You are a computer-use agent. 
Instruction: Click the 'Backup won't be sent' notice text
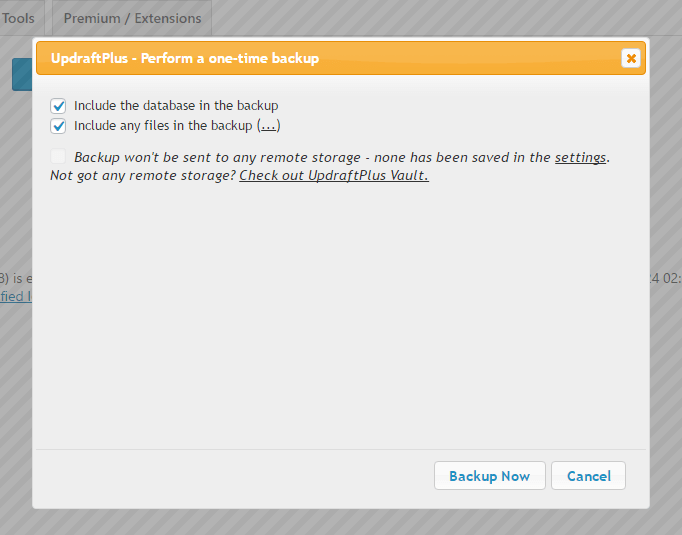tap(341, 157)
